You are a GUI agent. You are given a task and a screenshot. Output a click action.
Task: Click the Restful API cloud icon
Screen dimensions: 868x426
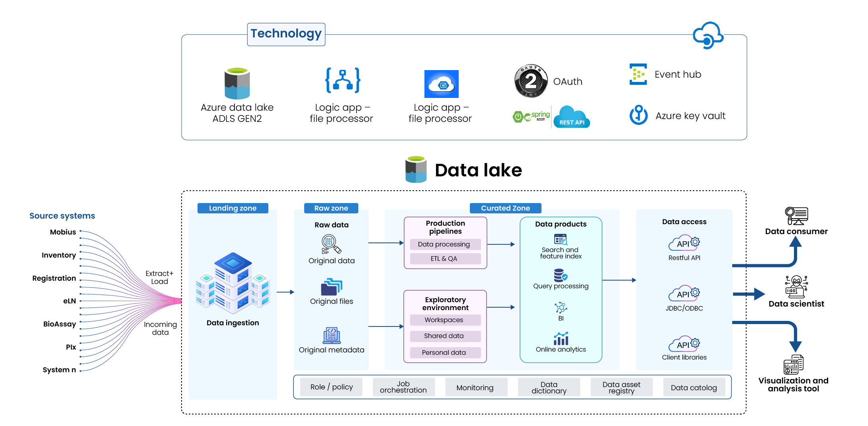click(x=684, y=243)
